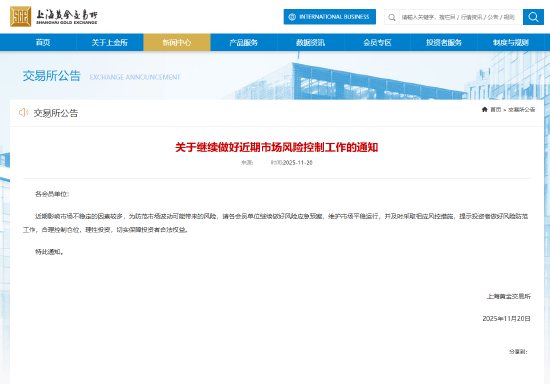The height and width of the screenshot is (384, 550).
Task: Open the 数据资讯 navigation menu
Action: tap(310, 42)
